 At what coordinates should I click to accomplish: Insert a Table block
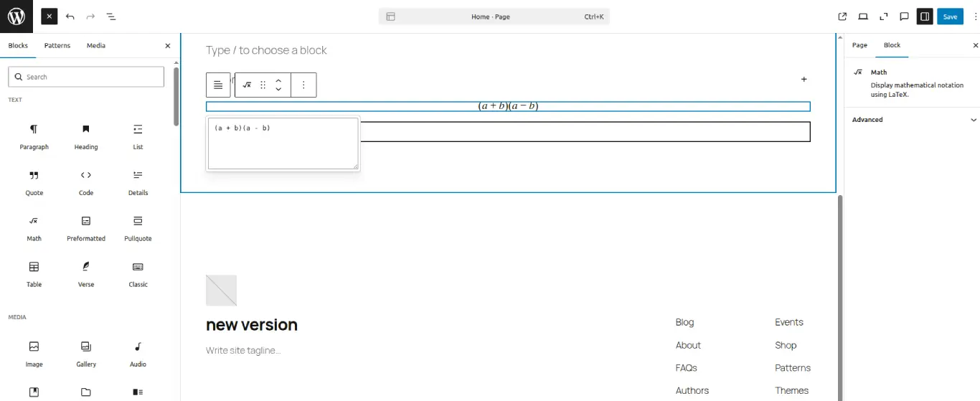point(34,275)
